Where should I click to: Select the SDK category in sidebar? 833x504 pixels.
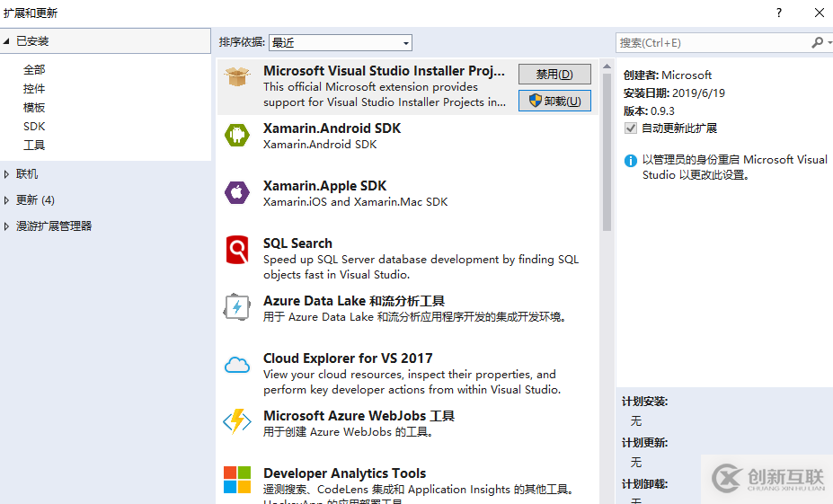click(34, 127)
